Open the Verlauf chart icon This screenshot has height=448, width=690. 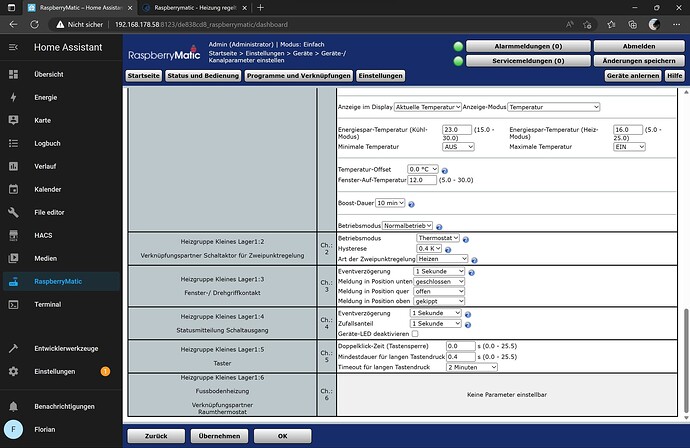click(x=14, y=166)
